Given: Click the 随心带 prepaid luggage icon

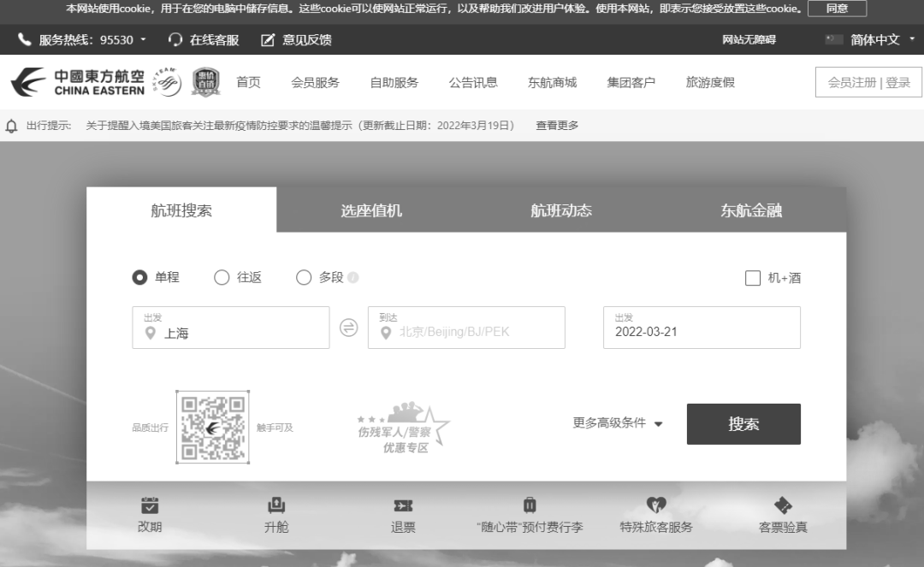Looking at the screenshot, I should coord(530,505).
